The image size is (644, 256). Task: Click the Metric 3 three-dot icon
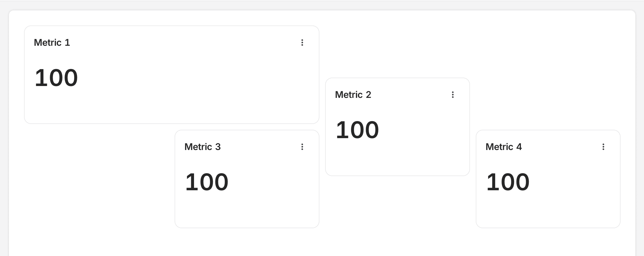click(302, 147)
